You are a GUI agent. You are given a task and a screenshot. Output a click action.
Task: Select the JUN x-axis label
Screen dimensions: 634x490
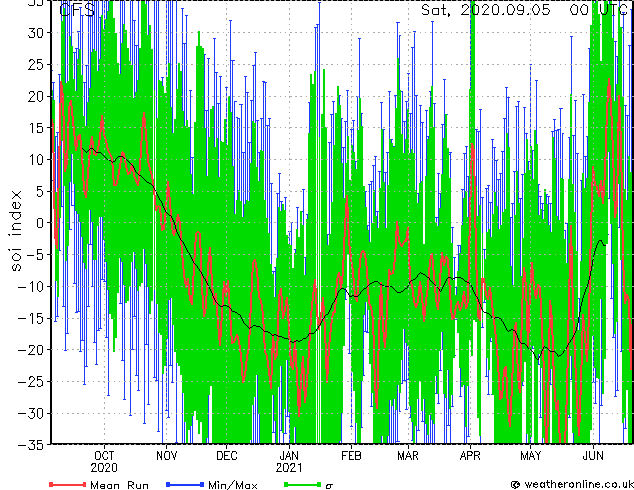point(593,454)
